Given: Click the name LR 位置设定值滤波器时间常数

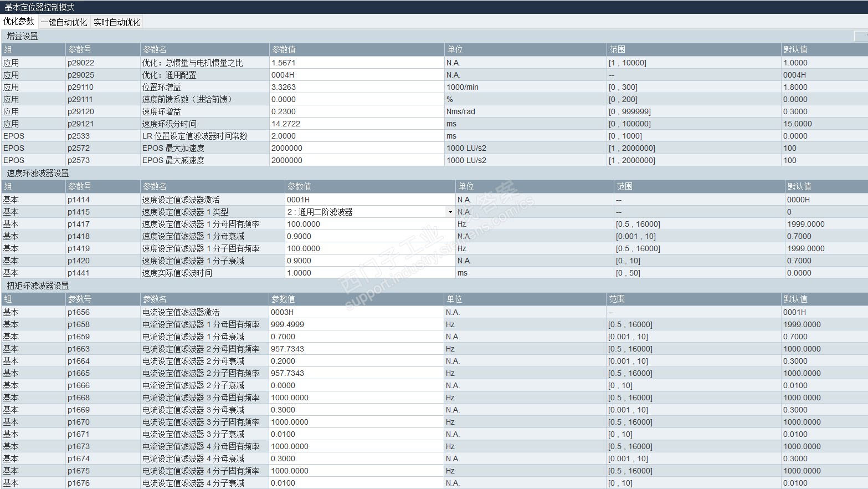Looking at the screenshot, I should [195, 136].
